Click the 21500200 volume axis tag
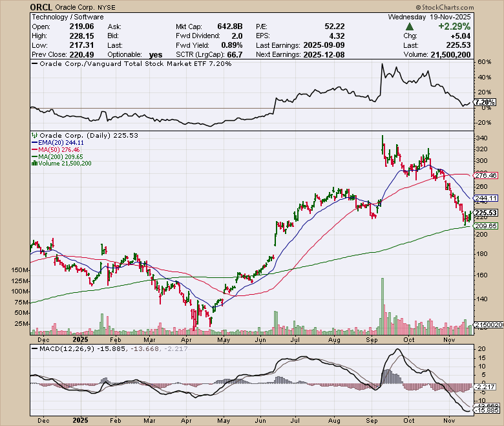504x426 pixels. pos(488,325)
